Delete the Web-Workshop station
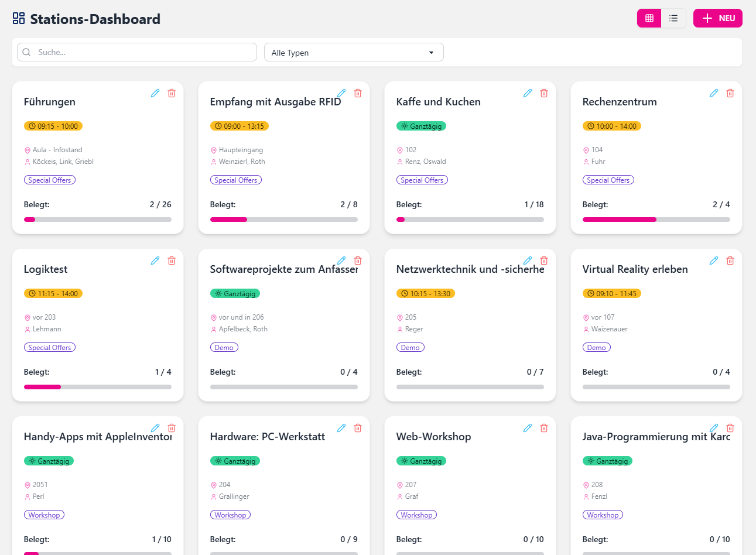The width and height of the screenshot is (756, 555). click(x=544, y=428)
